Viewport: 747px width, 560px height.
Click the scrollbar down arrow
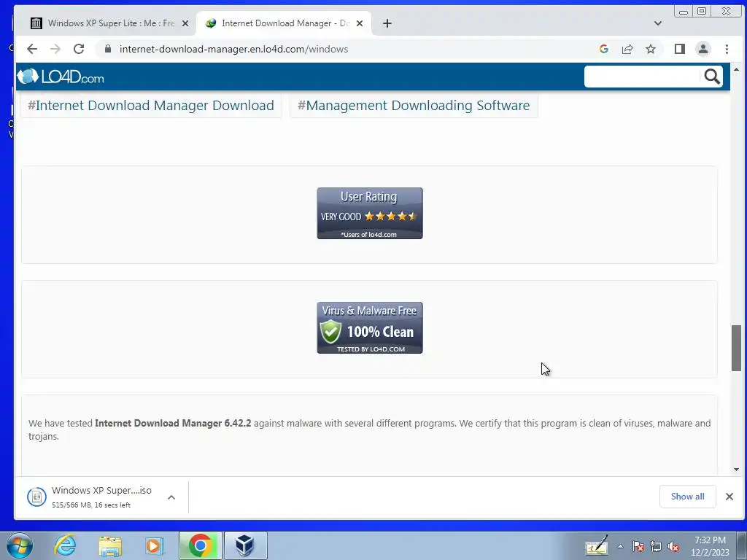click(x=737, y=470)
